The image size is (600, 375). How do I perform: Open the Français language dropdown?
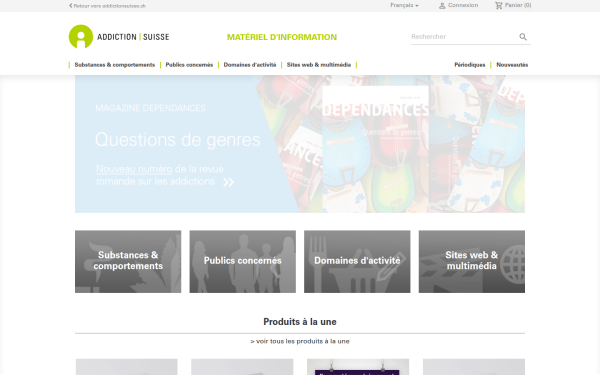coord(404,5)
